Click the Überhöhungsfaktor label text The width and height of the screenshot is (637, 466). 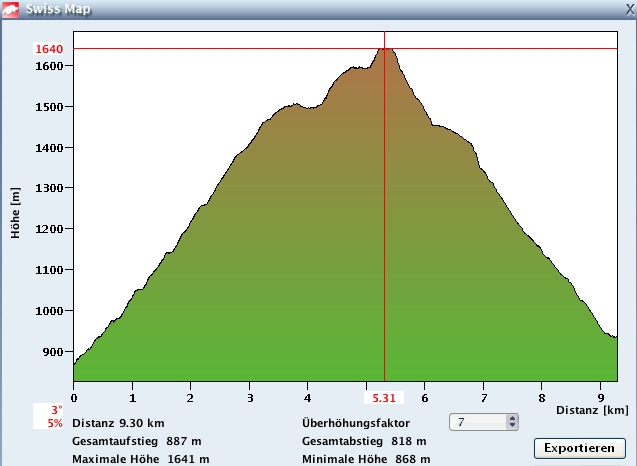pos(355,422)
